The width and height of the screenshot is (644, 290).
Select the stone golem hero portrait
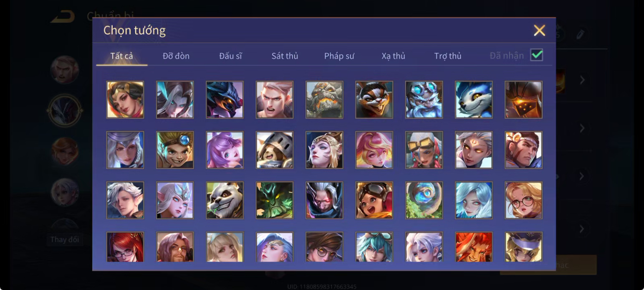324,100
